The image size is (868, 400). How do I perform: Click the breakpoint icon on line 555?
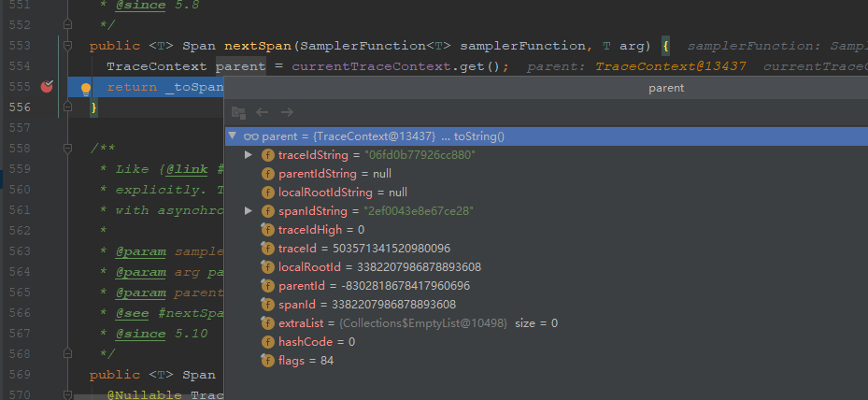coord(47,86)
